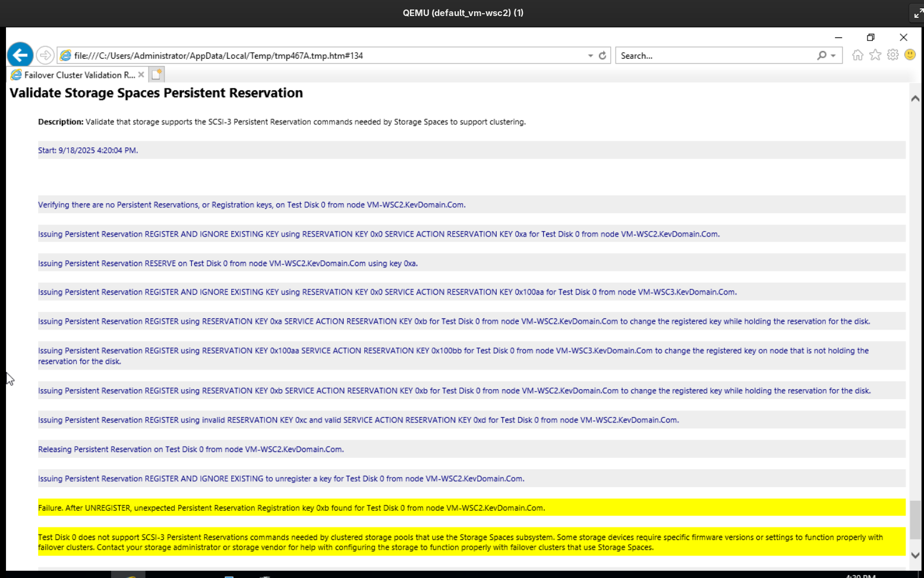Open Favorites using the star icon

(x=875, y=55)
